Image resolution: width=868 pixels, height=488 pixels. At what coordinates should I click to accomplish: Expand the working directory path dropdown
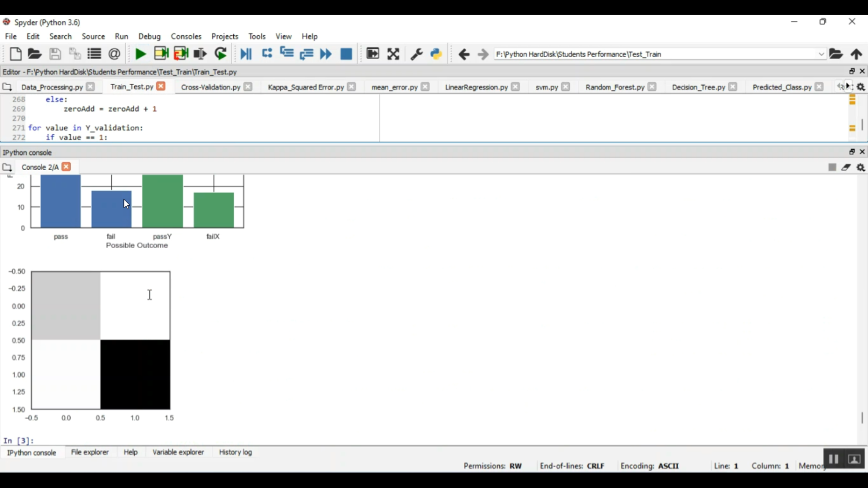click(x=822, y=54)
